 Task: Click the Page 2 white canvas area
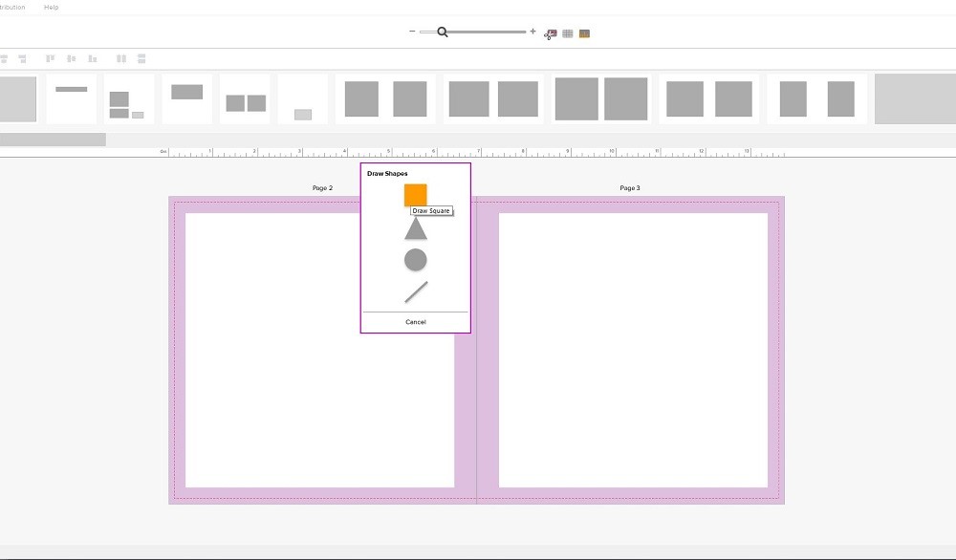pyautogui.click(x=319, y=382)
